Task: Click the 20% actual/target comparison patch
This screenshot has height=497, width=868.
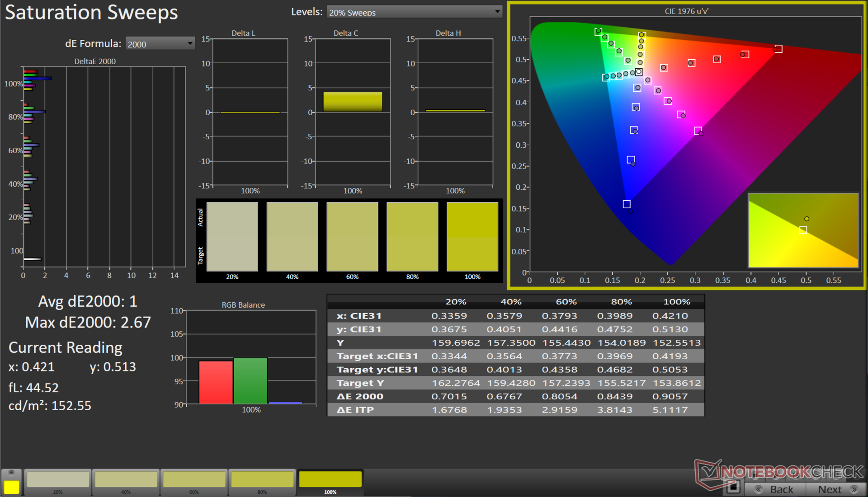Action: pos(232,236)
